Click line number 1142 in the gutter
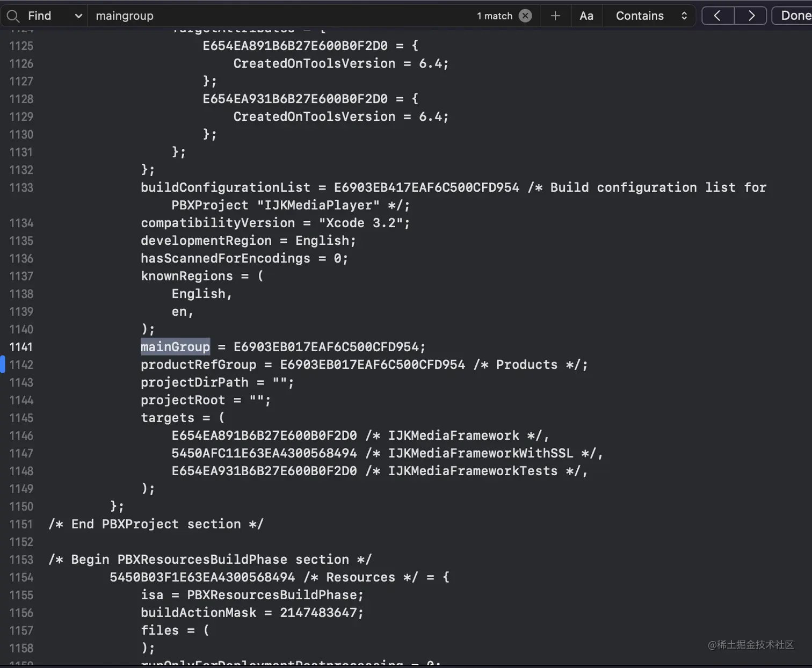Screen dimensions: 812x668 (21, 365)
